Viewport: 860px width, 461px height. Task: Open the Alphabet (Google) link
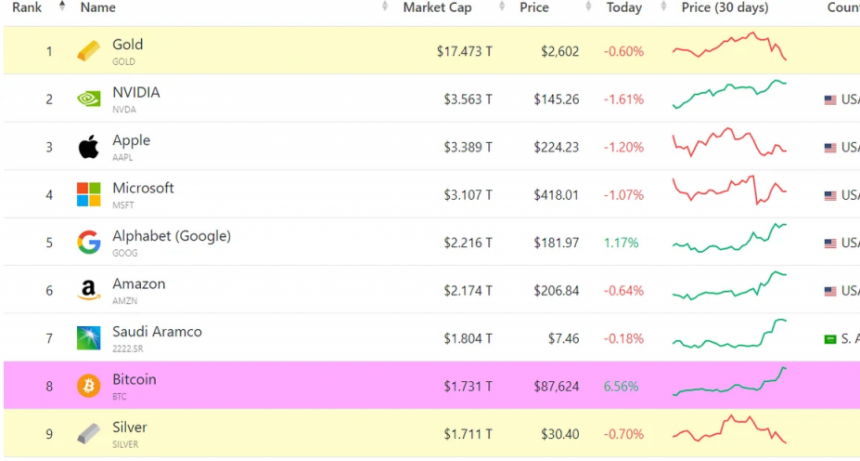tap(172, 236)
